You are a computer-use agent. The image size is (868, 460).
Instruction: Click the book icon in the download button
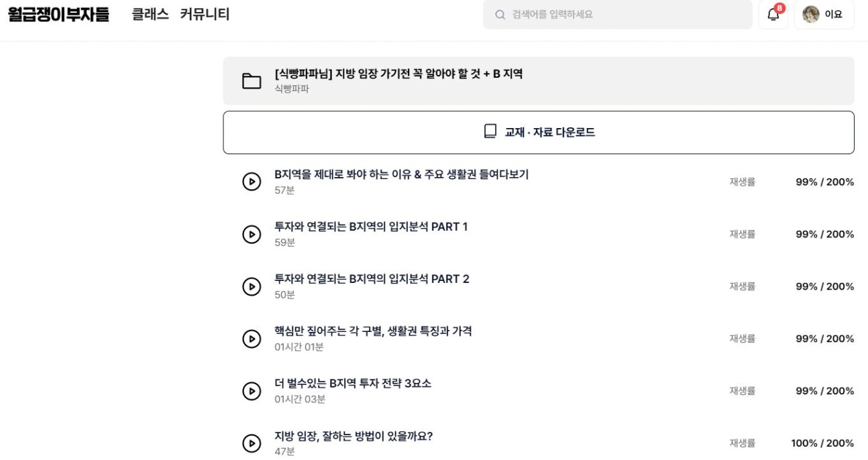(x=490, y=131)
